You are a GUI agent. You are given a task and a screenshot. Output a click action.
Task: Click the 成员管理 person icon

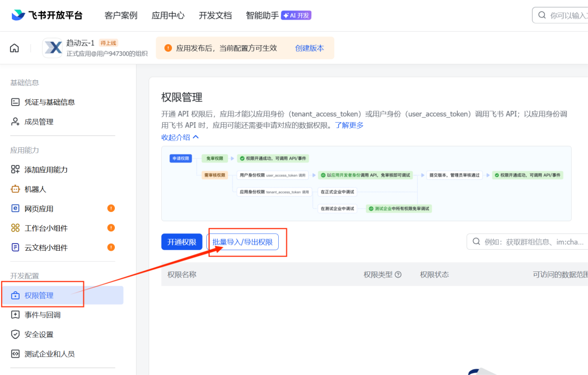coord(15,122)
